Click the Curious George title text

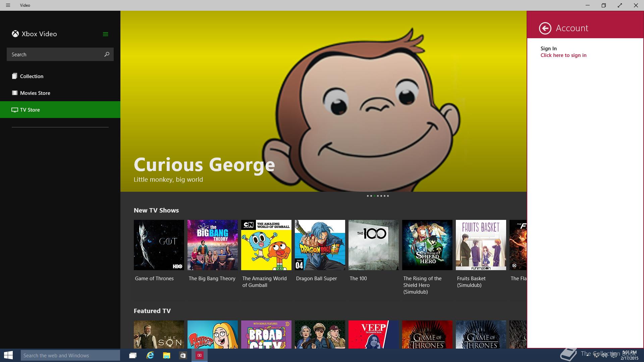(204, 165)
